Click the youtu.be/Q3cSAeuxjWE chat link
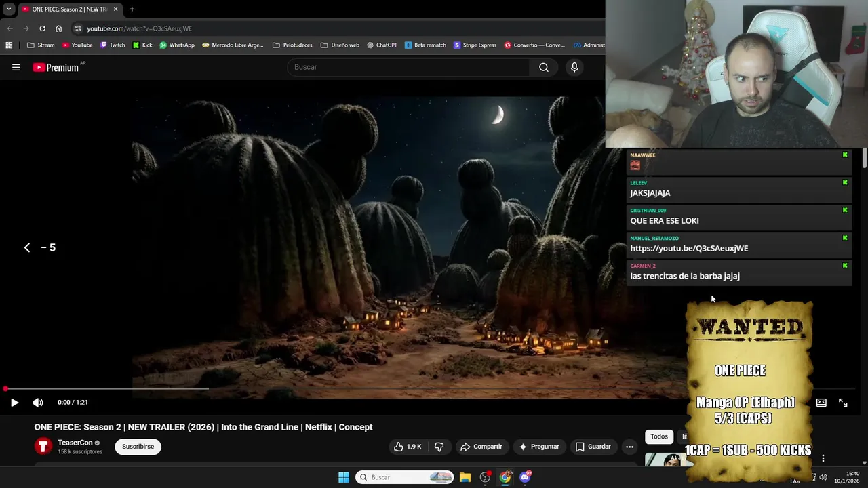Viewport: 868px width, 488px height. (x=689, y=248)
